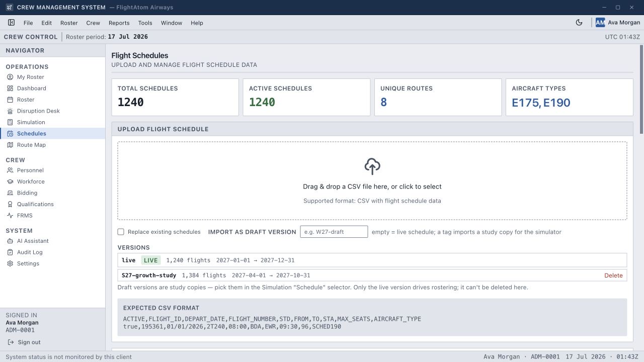The width and height of the screenshot is (644, 362).
Task: Click System status message in status bar
Action: click(68, 357)
